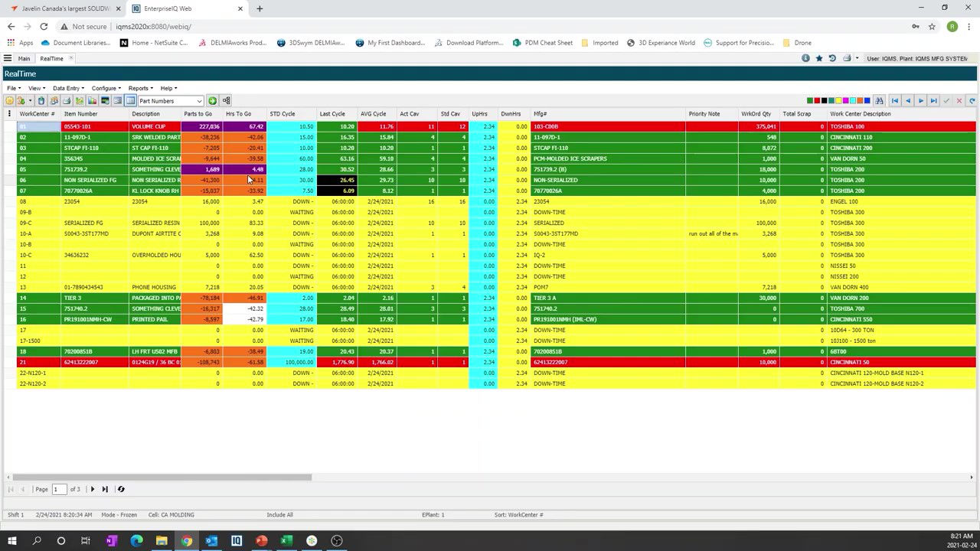Click the info icon in the top bar

[805, 58]
